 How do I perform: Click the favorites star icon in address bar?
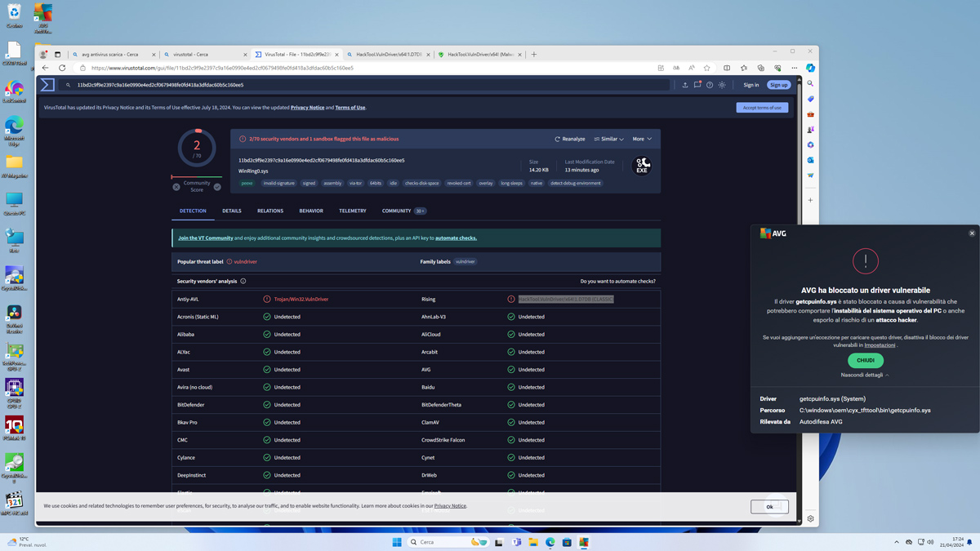click(x=707, y=69)
